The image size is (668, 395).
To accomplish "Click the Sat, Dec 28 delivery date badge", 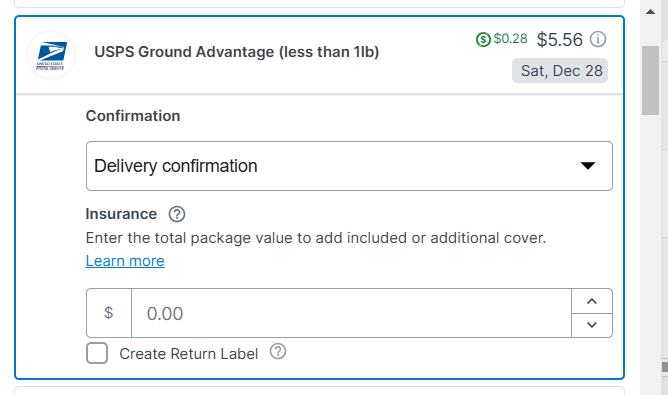I will pyautogui.click(x=560, y=71).
